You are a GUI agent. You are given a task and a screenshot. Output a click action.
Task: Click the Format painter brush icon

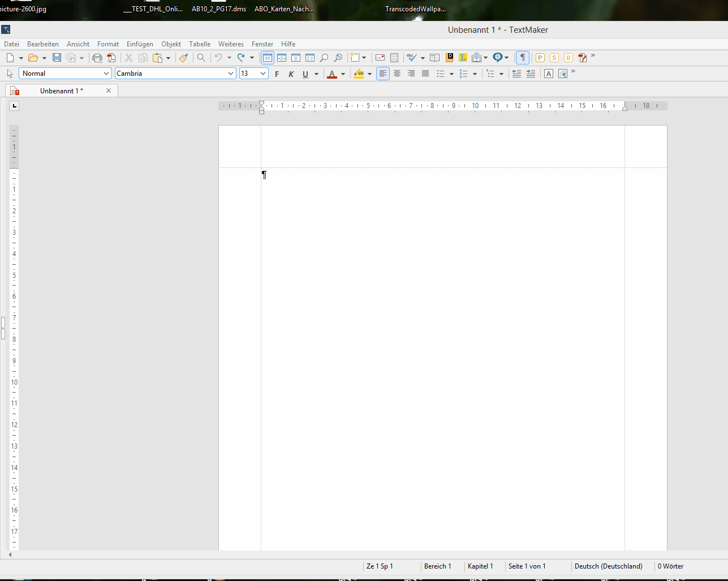(183, 58)
